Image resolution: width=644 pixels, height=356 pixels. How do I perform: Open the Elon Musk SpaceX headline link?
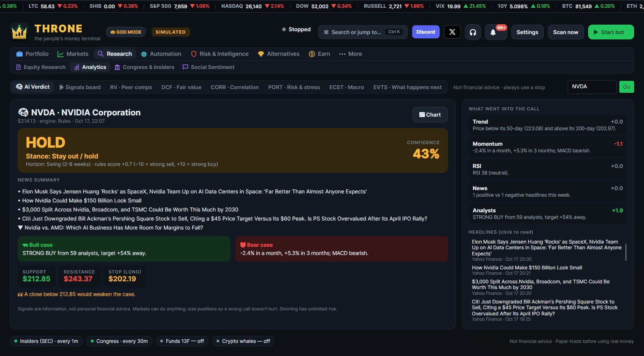click(x=546, y=248)
